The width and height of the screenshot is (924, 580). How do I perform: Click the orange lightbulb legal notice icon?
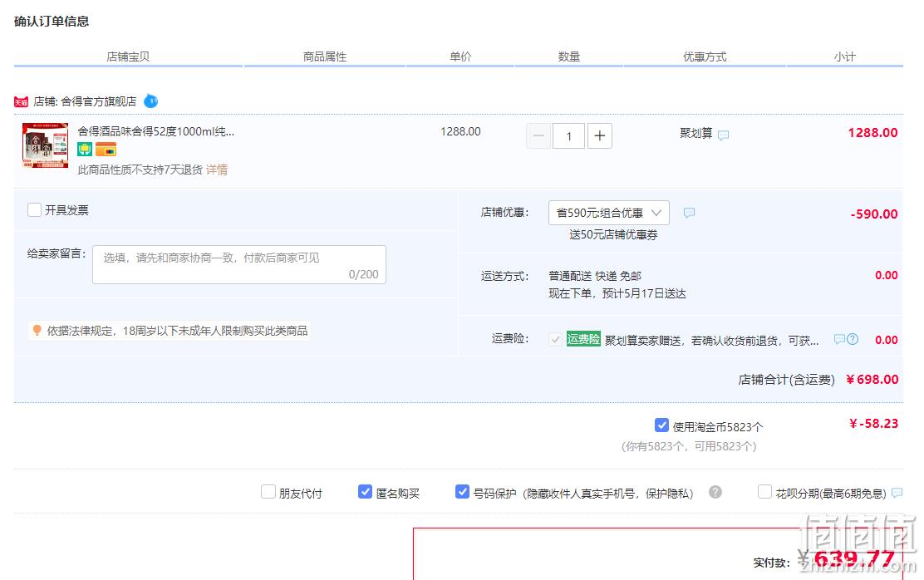(37, 330)
